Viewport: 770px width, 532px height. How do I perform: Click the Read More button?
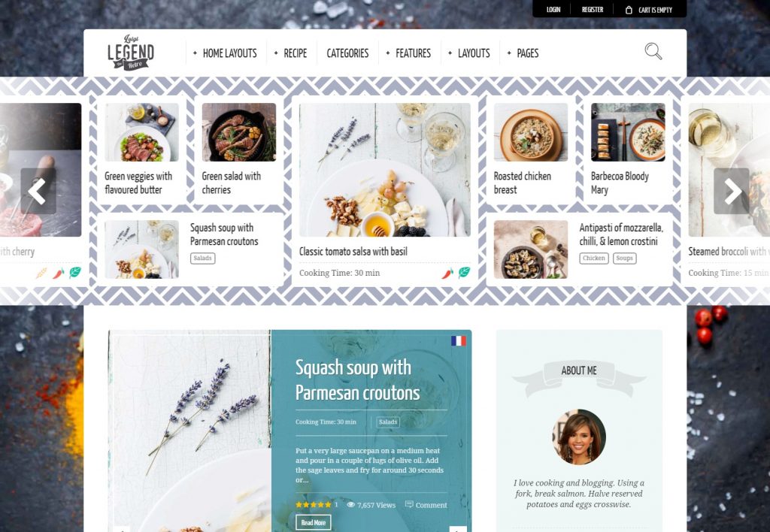coord(314,522)
